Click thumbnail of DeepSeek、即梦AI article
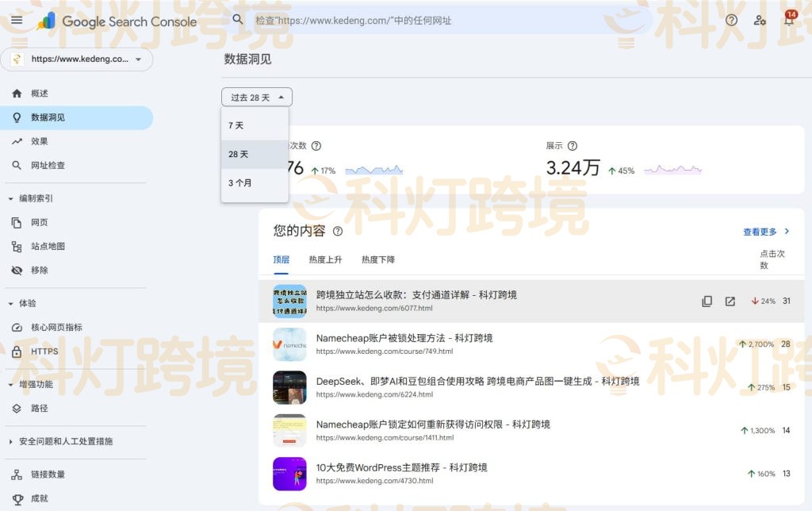812x511 pixels. tap(289, 388)
